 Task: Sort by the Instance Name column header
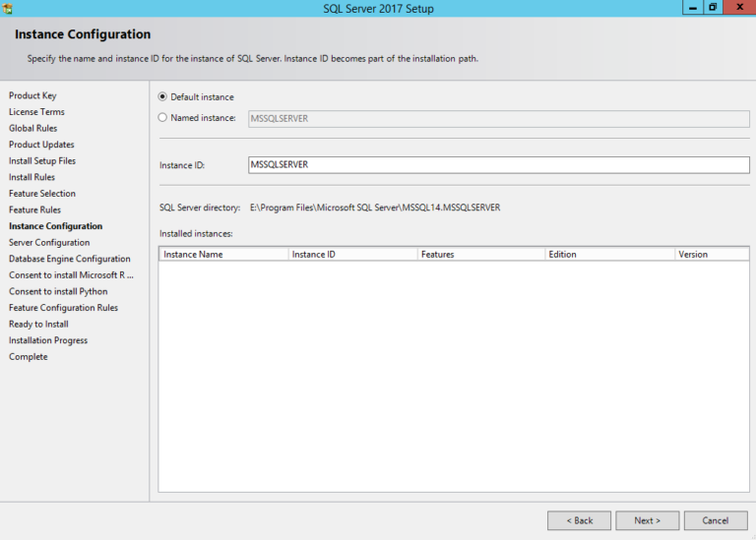click(x=223, y=255)
